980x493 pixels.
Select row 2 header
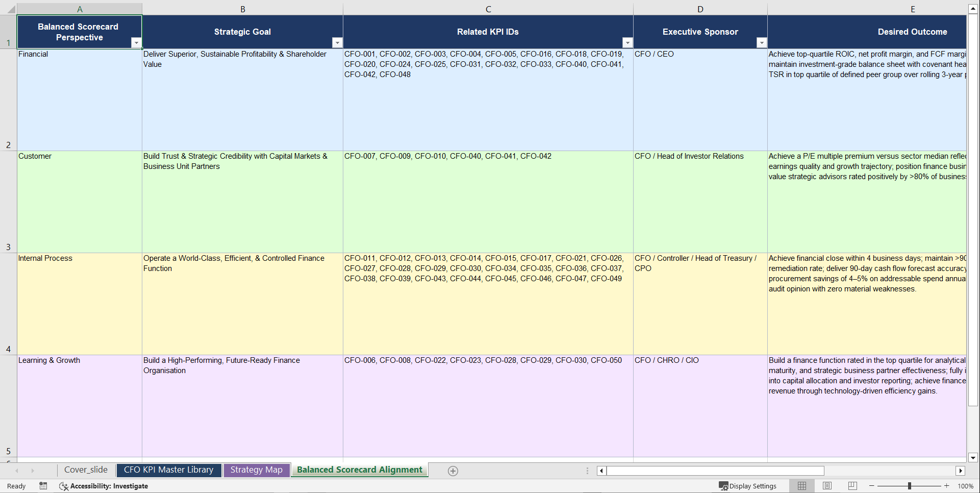point(8,100)
